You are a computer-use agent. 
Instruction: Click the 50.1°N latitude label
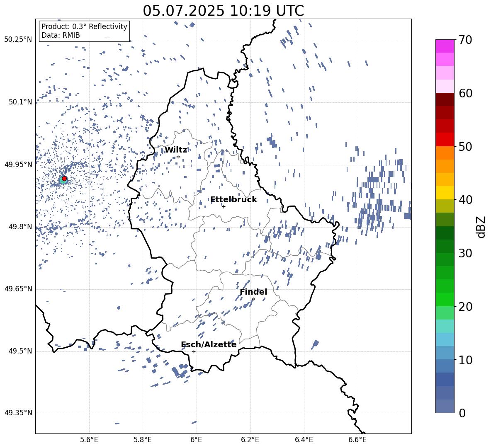[20, 102]
